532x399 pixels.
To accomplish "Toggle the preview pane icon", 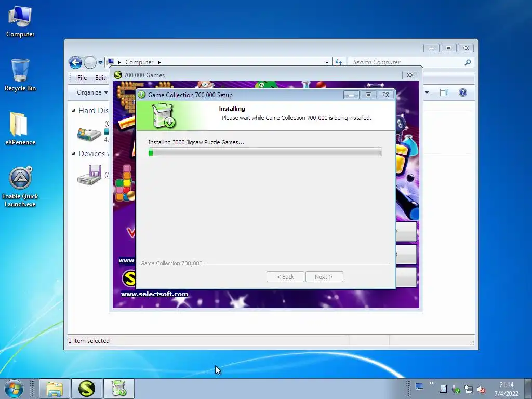I will click(x=444, y=92).
